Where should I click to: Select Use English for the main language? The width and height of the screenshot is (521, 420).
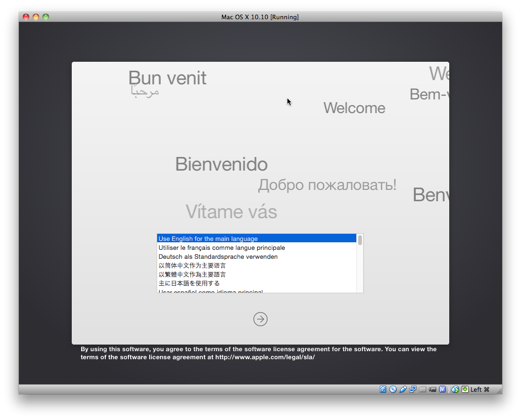point(257,239)
